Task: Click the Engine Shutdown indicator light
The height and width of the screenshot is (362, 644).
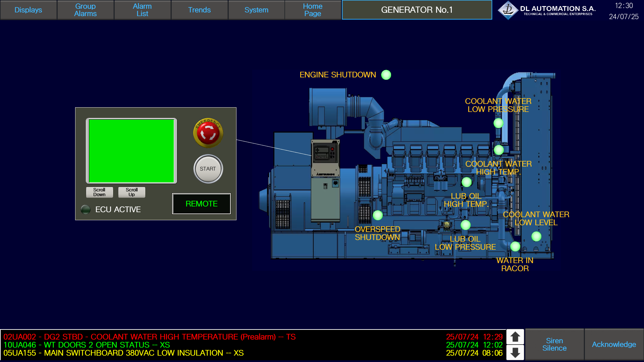Action: (x=386, y=75)
